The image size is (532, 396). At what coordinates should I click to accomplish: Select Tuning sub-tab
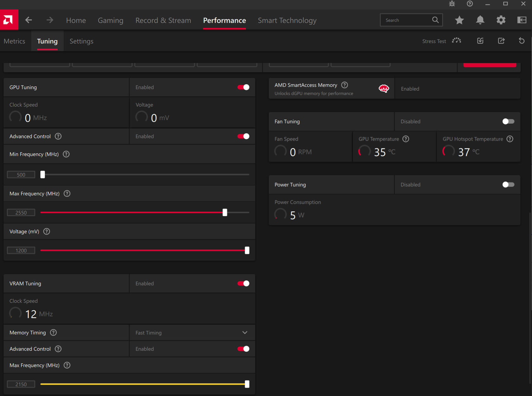pyautogui.click(x=47, y=41)
